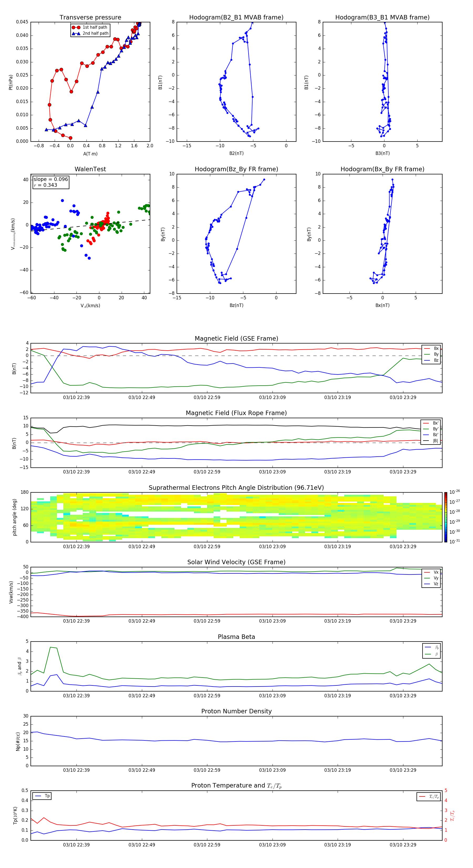Select the Bx legend entry in GSE panel
Screen dimensions: 473x868
(431, 349)
